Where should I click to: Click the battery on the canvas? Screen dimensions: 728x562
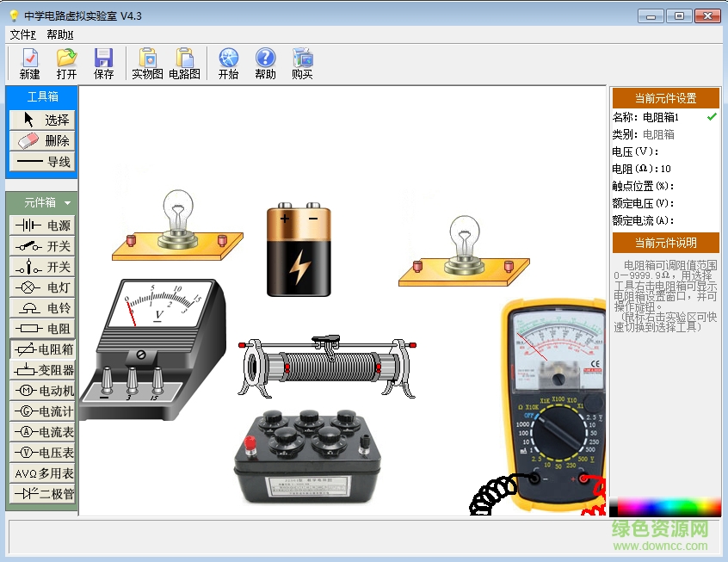pos(299,251)
